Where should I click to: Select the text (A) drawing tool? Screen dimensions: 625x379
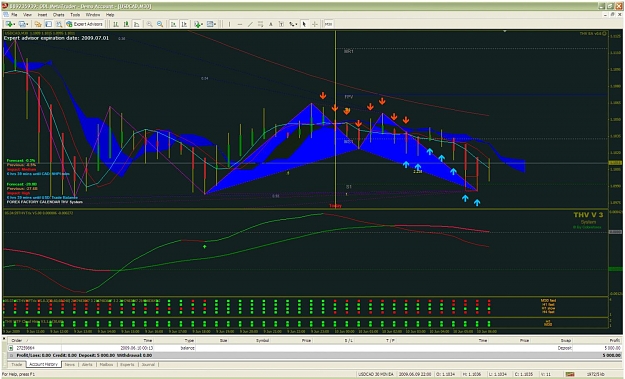coord(271,24)
